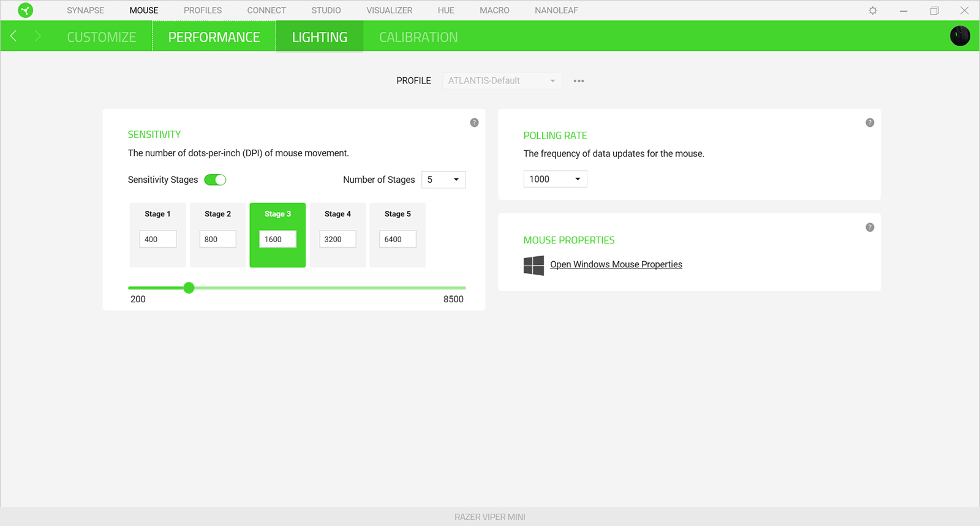Screen dimensions: 980x526
Task: Select the PERFORMANCE tab
Action: [214, 37]
